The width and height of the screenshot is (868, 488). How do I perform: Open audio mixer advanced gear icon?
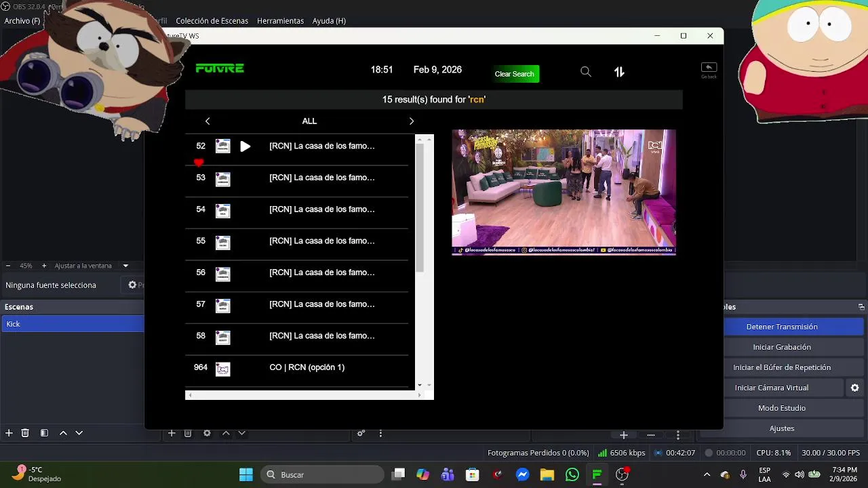tap(361, 433)
